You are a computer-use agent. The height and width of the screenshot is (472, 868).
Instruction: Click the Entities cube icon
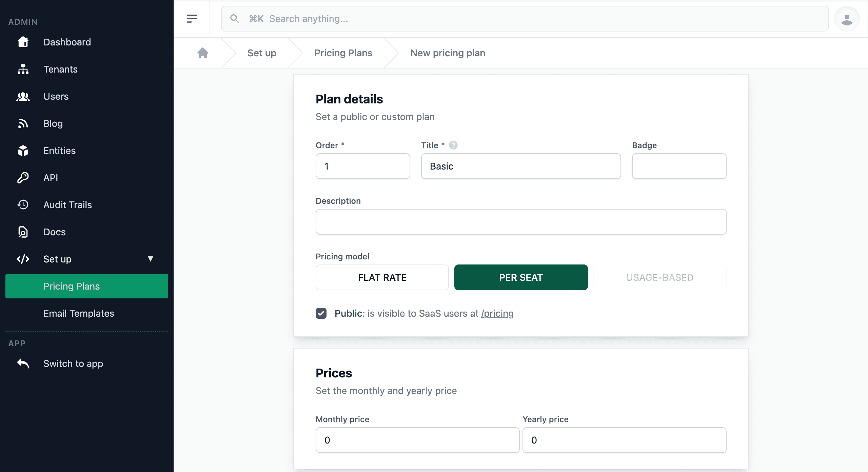coord(23,151)
